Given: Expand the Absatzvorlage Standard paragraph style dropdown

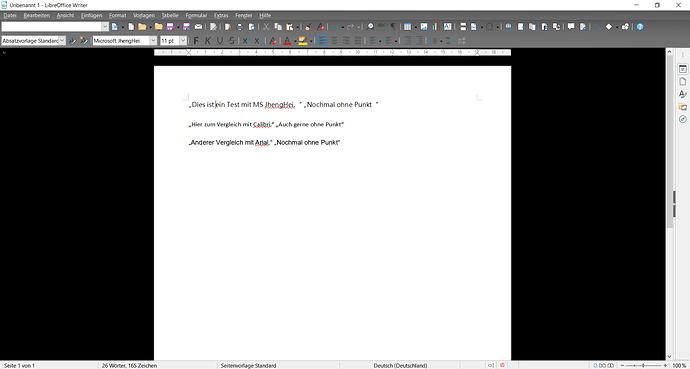Looking at the screenshot, I should tap(62, 41).
